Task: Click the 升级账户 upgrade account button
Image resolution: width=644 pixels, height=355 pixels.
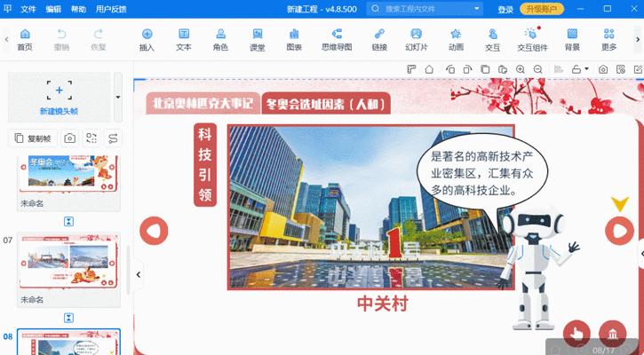Action: pos(542,9)
